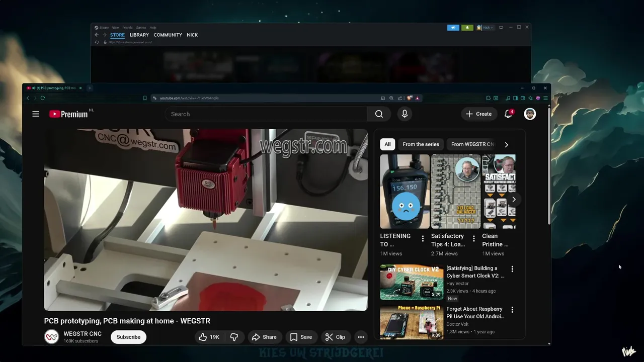Screen dimensions: 644x362
Task: Show more filter chips with right arrow
Action: [x=506, y=144]
